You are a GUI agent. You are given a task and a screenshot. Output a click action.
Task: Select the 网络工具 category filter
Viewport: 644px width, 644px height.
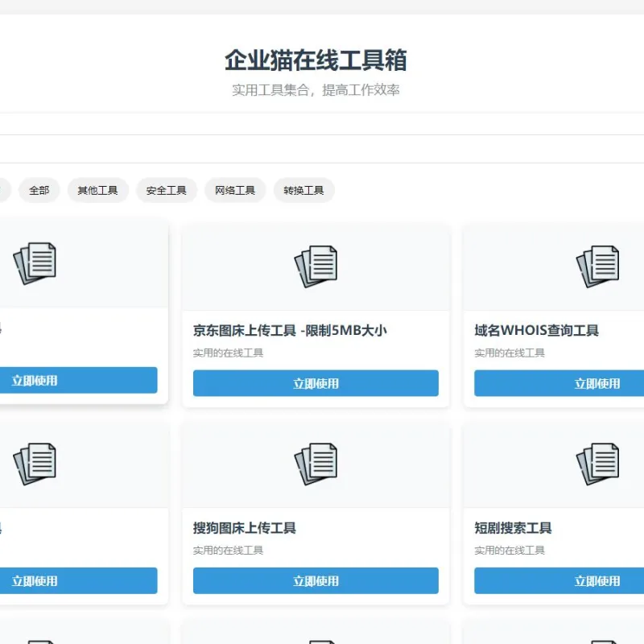[x=235, y=190]
